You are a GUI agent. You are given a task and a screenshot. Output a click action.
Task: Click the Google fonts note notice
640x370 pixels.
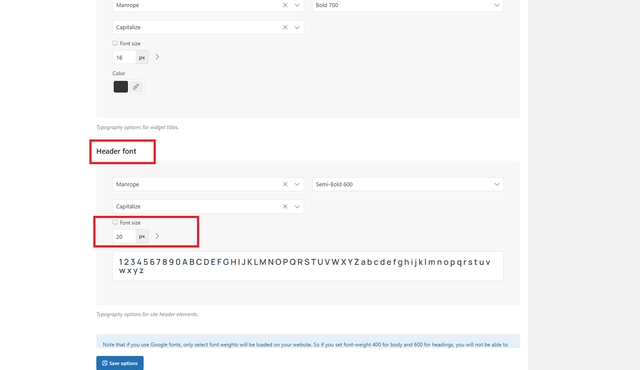[308, 341]
